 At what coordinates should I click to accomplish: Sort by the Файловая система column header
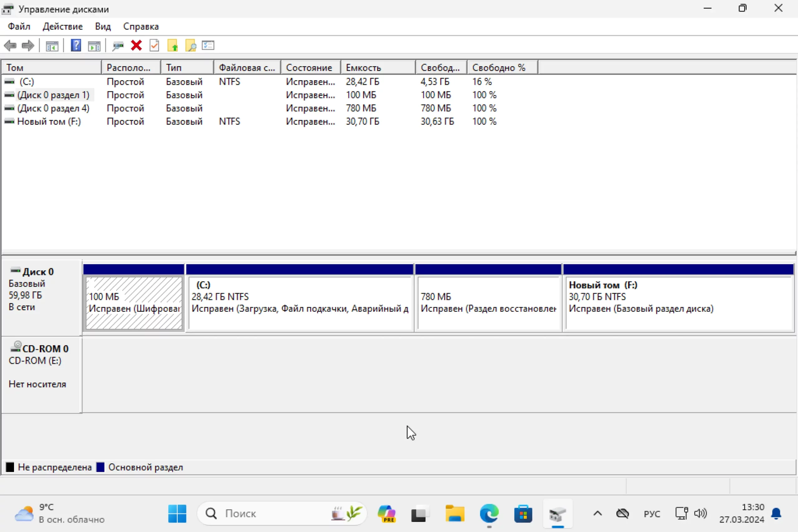pyautogui.click(x=247, y=68)
